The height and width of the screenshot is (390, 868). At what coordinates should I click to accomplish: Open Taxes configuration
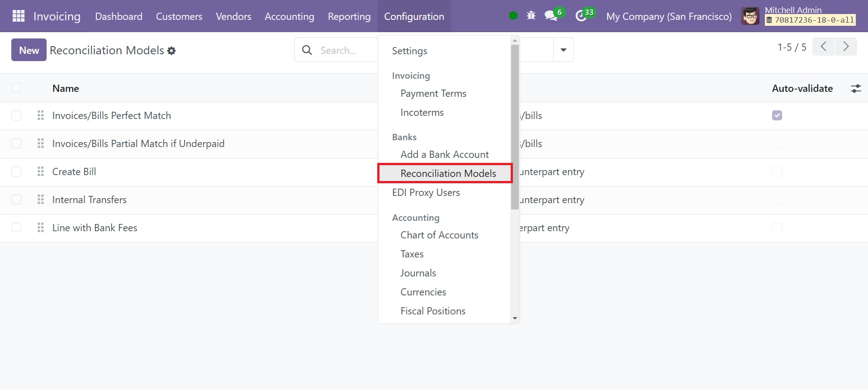point(412,254)
